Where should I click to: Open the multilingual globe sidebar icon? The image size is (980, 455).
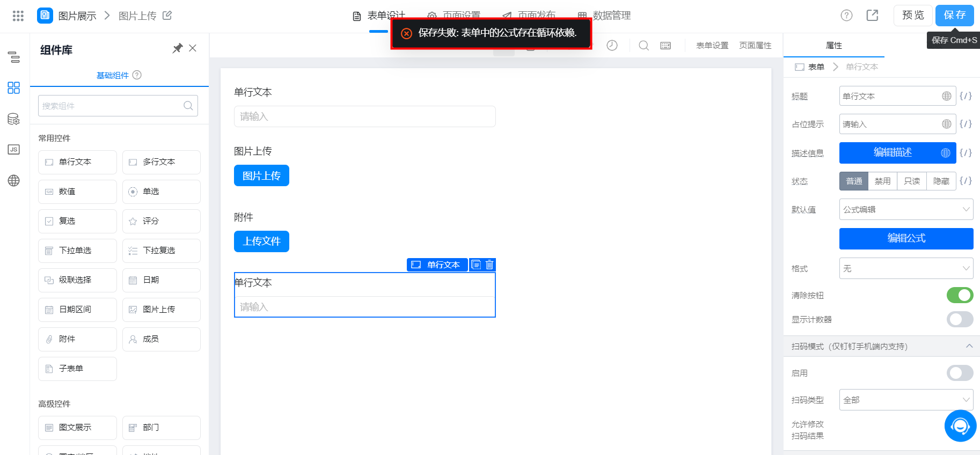point(14,181)
